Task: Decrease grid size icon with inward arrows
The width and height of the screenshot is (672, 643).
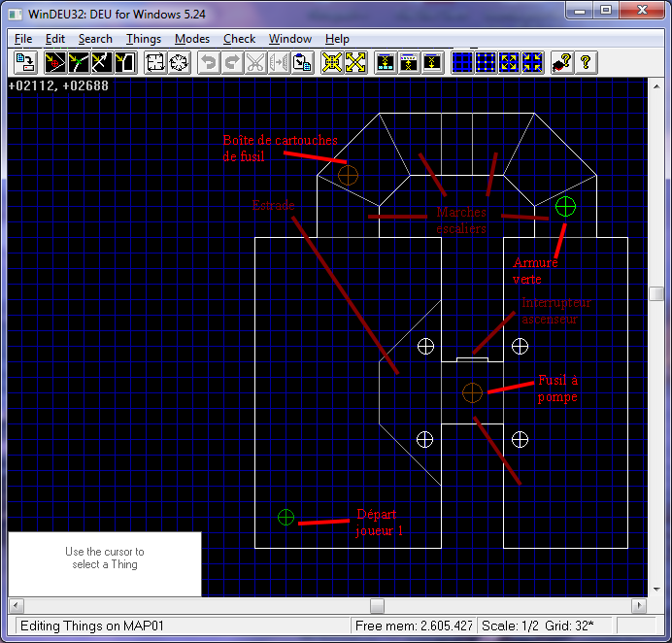Action: click(532, 62)
